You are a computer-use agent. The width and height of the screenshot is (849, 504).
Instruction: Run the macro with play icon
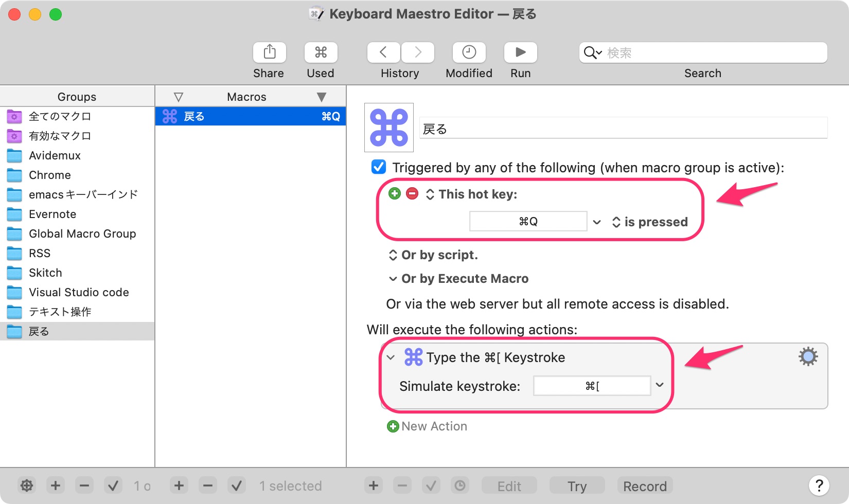(520, 52)
